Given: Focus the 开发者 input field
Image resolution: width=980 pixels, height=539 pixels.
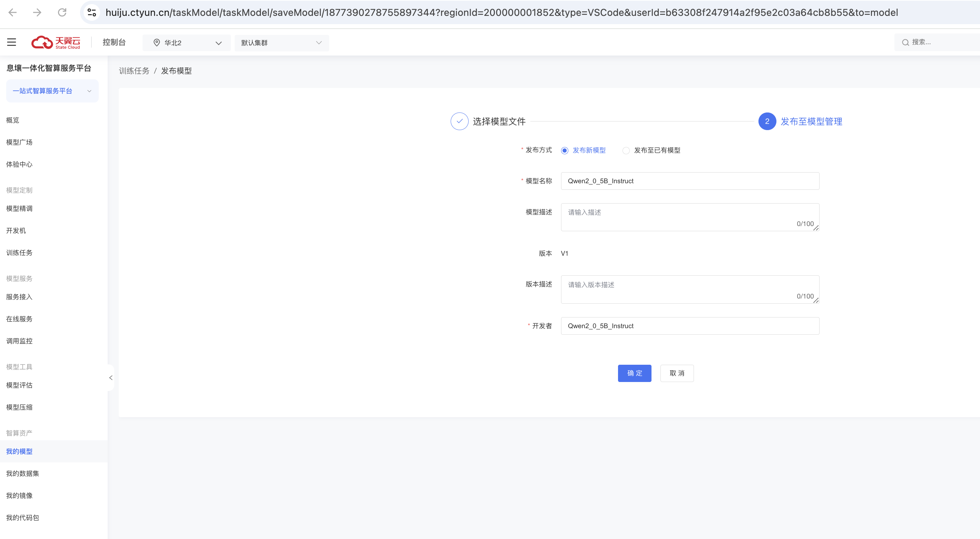Looking at the screenshot, I should click(x=690, y=326).
